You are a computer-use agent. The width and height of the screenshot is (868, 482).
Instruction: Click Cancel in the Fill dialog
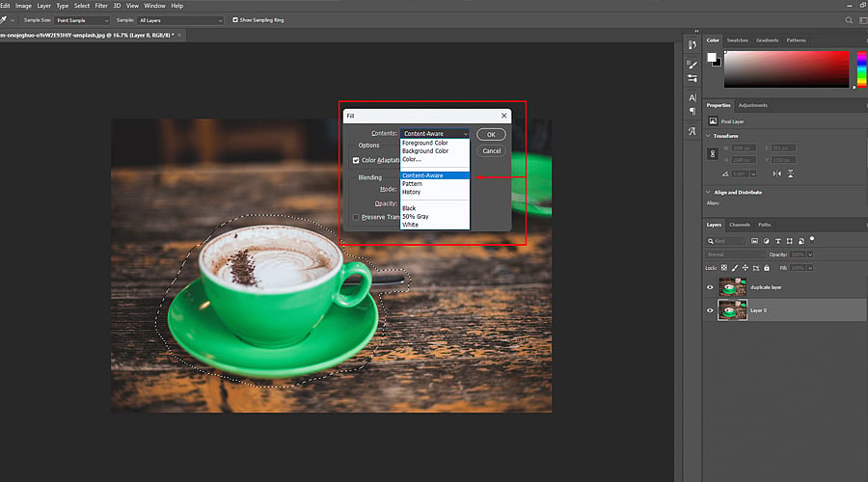pos(491,151)
